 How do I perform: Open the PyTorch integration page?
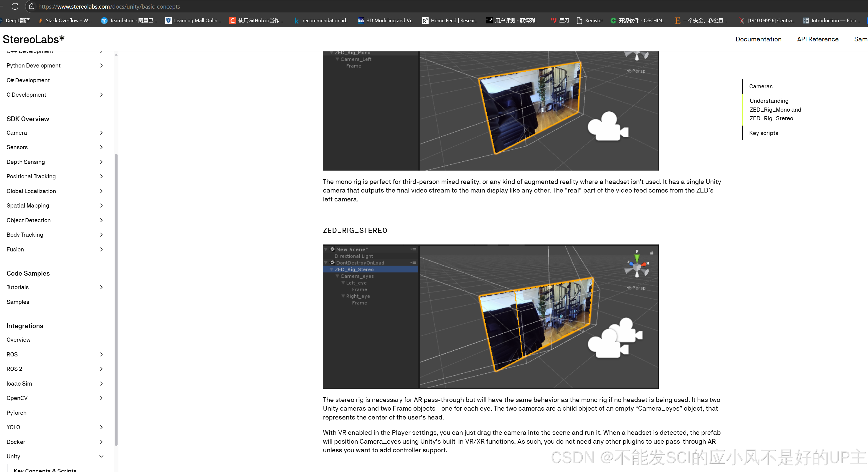pos(16,412)
